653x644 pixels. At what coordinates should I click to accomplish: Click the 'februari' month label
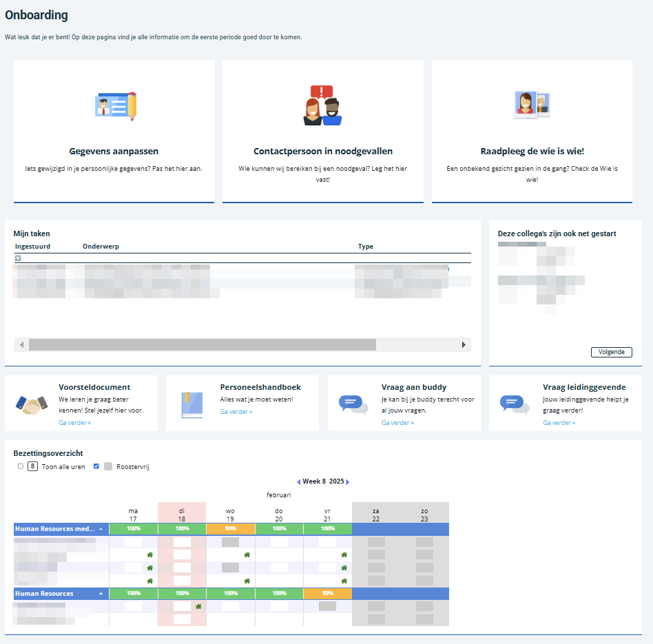(278, 495)
